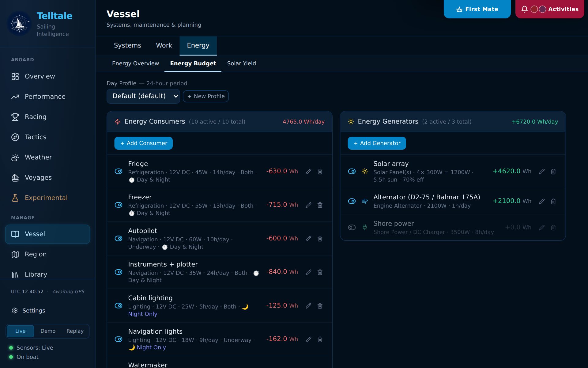
Task: Disable the Solar array generator eye toggle
Action: click(352, 171)
